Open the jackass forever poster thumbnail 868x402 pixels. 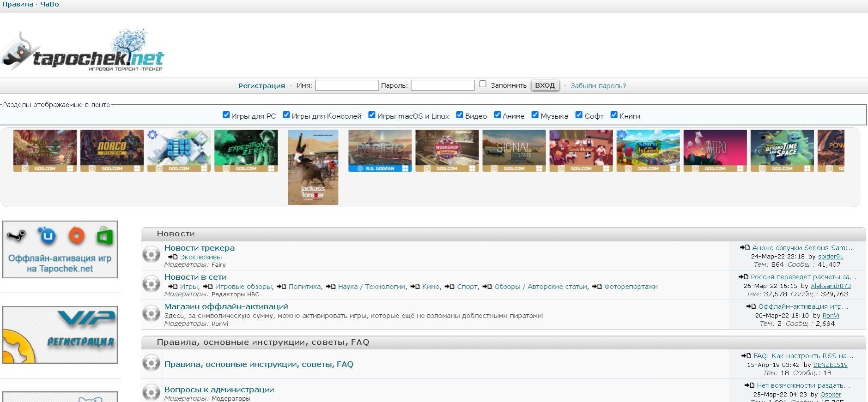313,167
